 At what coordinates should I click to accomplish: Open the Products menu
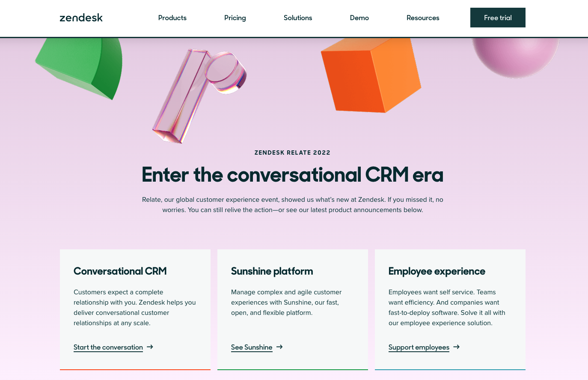(172, 18)
